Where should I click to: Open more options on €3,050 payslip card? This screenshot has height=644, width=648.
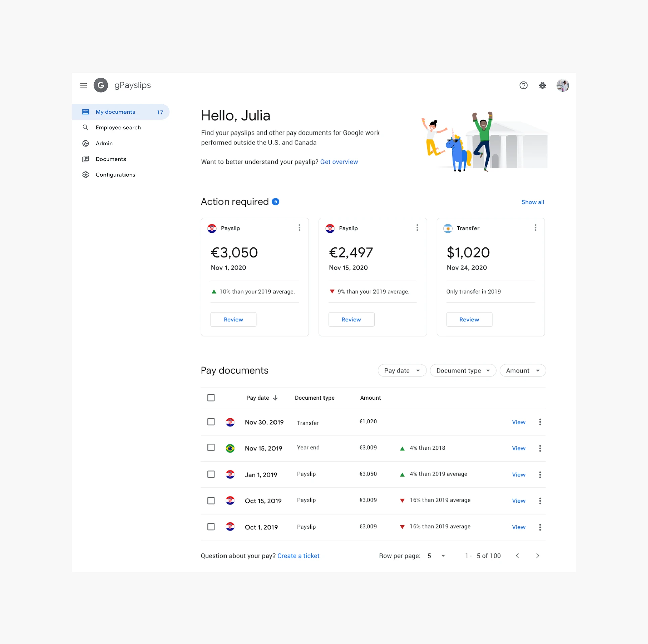(299, 228)
